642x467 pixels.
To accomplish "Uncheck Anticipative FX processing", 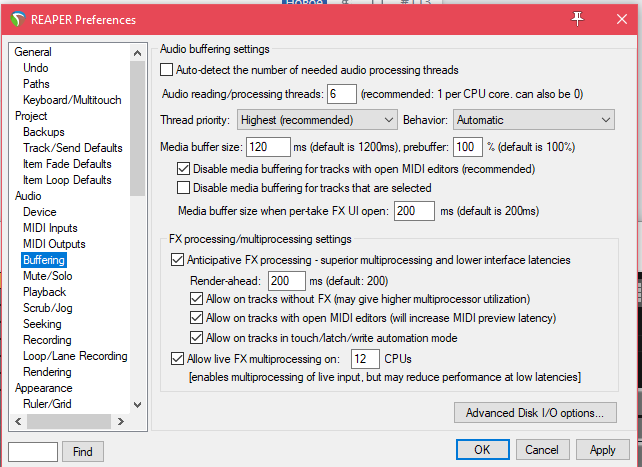I will (x=177, y=260).
